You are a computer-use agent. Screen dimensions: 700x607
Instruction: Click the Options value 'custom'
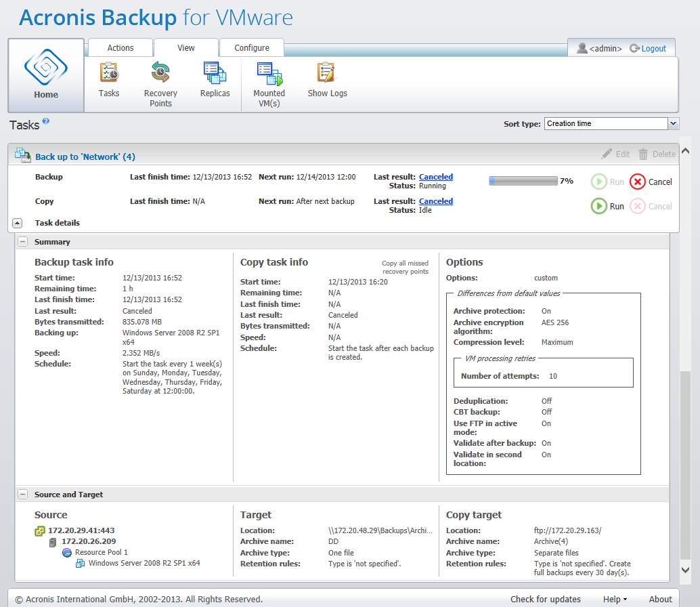click(546, 278)
